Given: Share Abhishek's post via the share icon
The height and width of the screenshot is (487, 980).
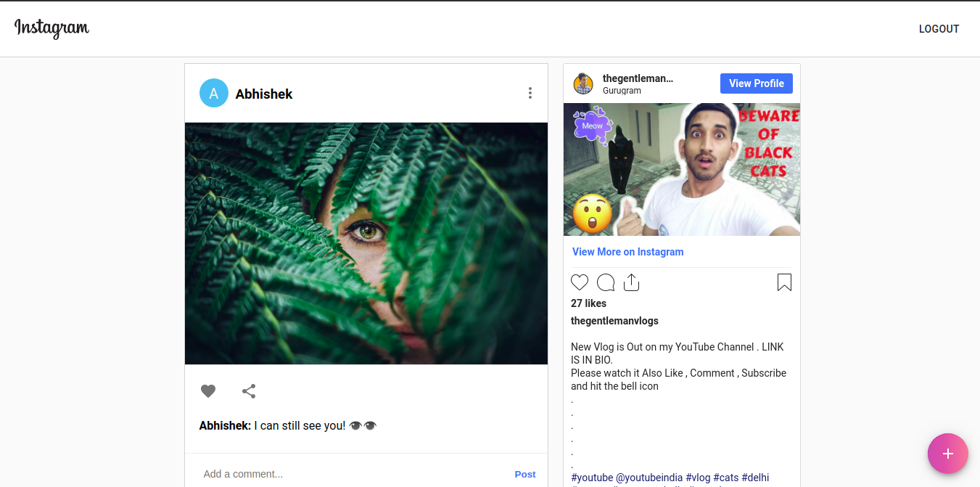Looking at the screenshot, I should click(x=249, y=390).
